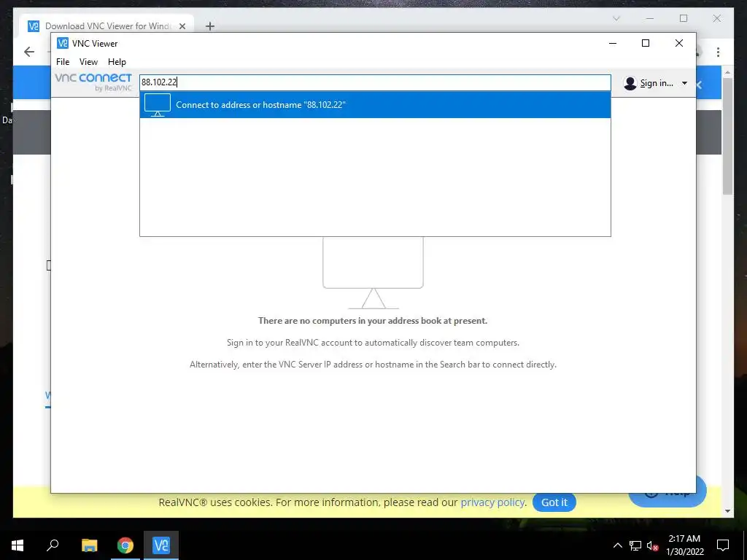
Task: Close the Download VNC Viewer Chrome tab
Action: [x=182, y=26]
